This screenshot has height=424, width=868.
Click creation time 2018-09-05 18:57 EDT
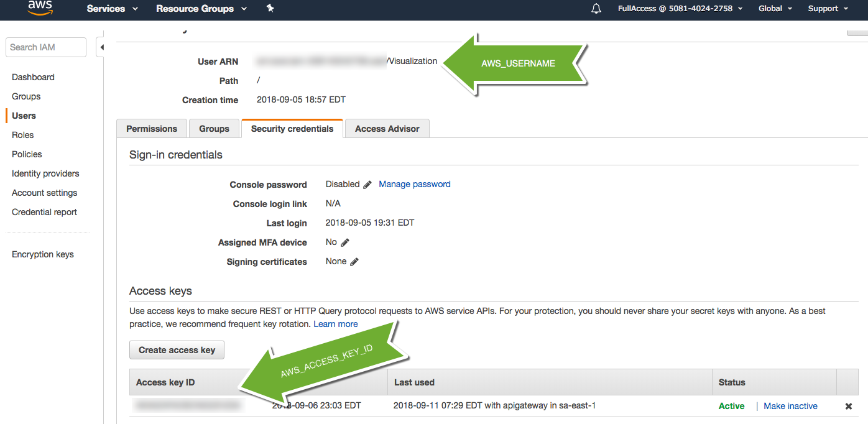301,99
